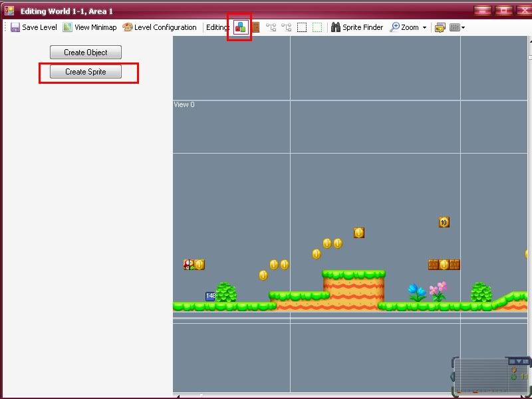532x399 pixels.
Task: Open the Zoom dropdown menu
Action: click(408, 27)
